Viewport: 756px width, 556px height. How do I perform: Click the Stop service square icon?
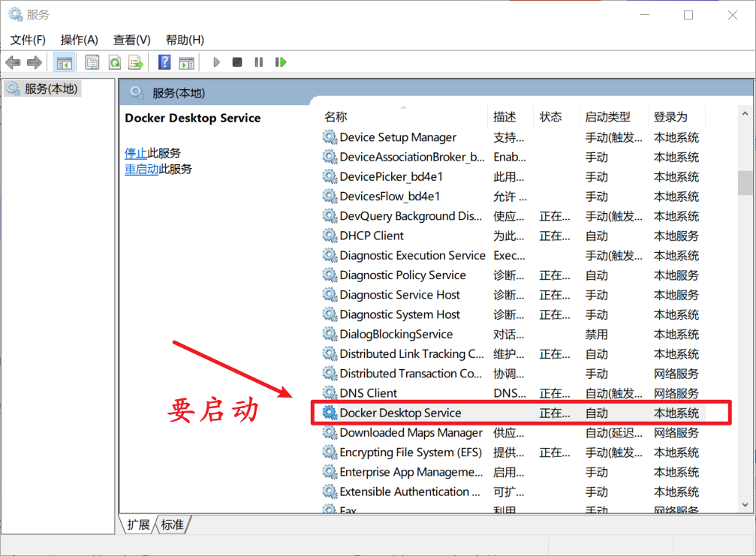tap(236, 62)
